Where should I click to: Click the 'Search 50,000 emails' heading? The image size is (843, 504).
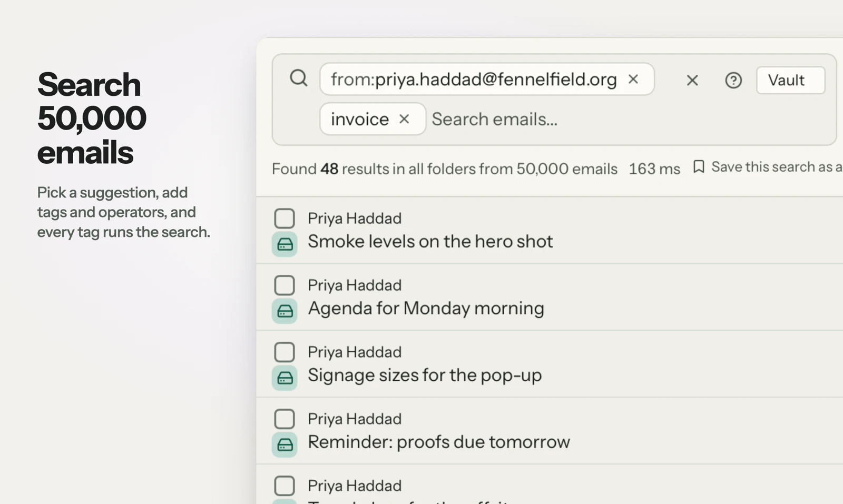click(92, 118)
